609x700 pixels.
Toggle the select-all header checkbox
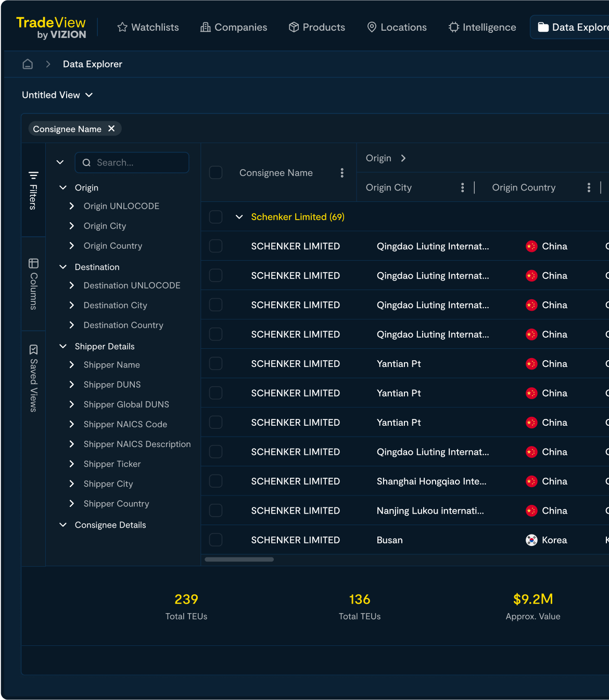215,172
